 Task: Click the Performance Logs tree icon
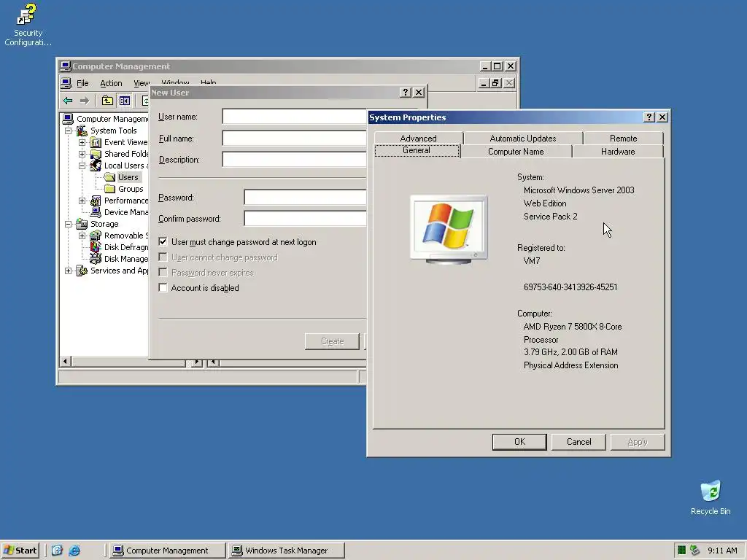coord(96,201)
